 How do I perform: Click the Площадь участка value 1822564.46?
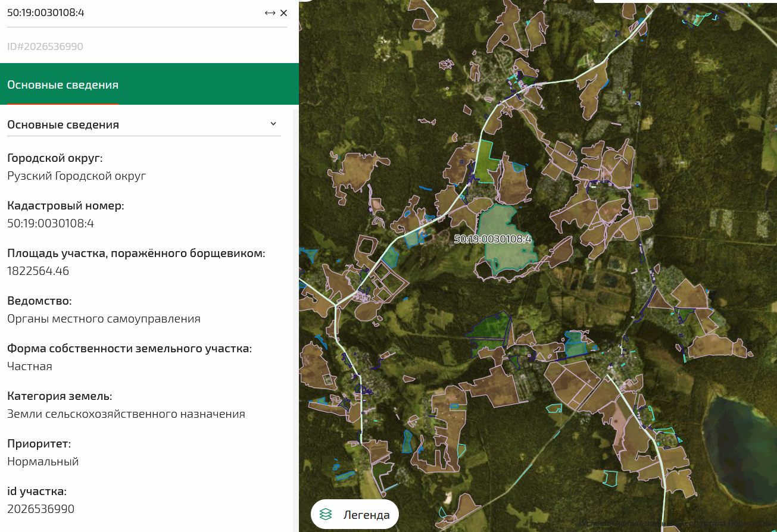(x=38, y=271)
